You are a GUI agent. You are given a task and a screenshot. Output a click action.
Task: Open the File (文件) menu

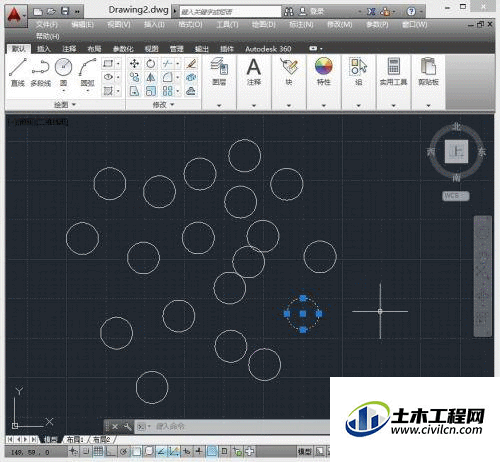(46, 24)
